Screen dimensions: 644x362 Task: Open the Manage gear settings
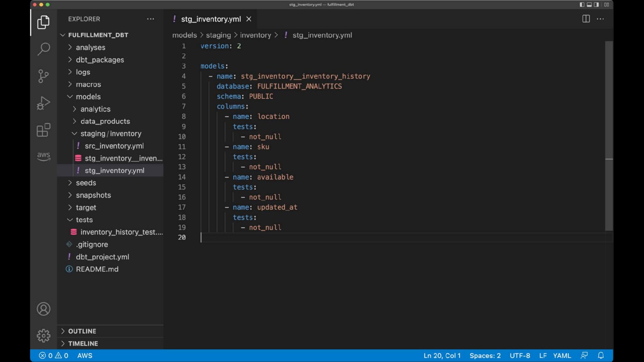[43, 335]
